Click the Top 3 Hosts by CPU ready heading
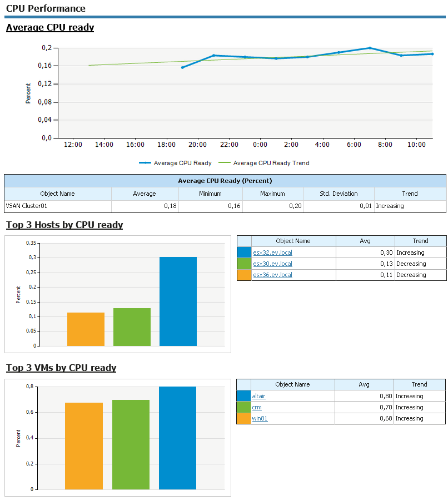448x500 pixels. 64,225
